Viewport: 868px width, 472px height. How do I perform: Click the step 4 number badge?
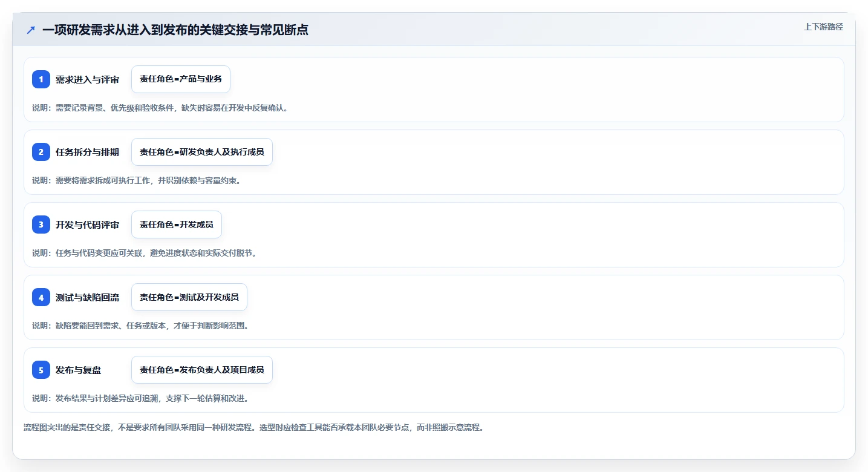click(41, 297)
